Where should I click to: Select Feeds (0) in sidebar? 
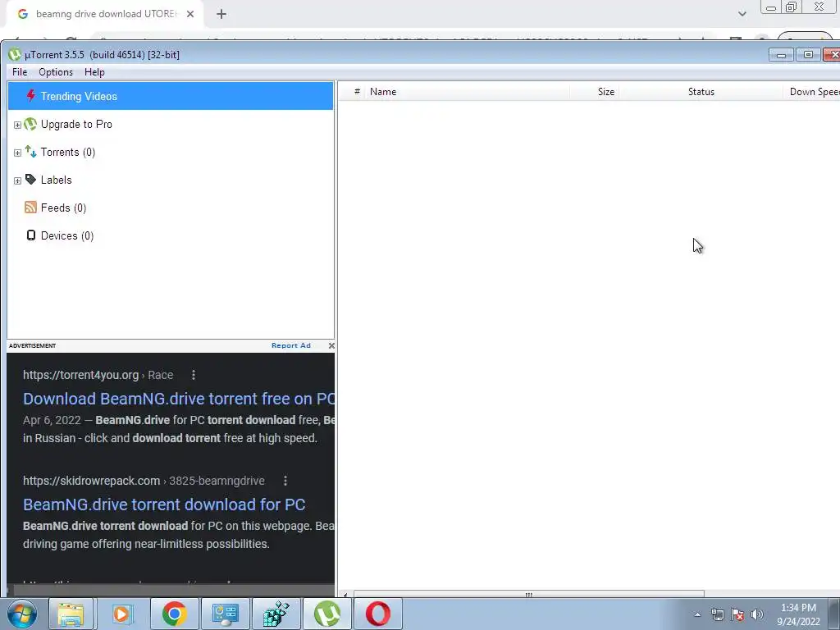point(63,208)
